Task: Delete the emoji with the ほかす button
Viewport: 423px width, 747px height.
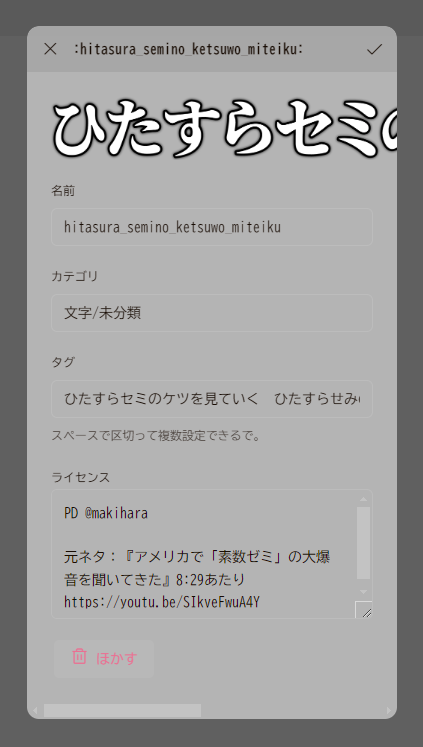Action: [104, 658]
